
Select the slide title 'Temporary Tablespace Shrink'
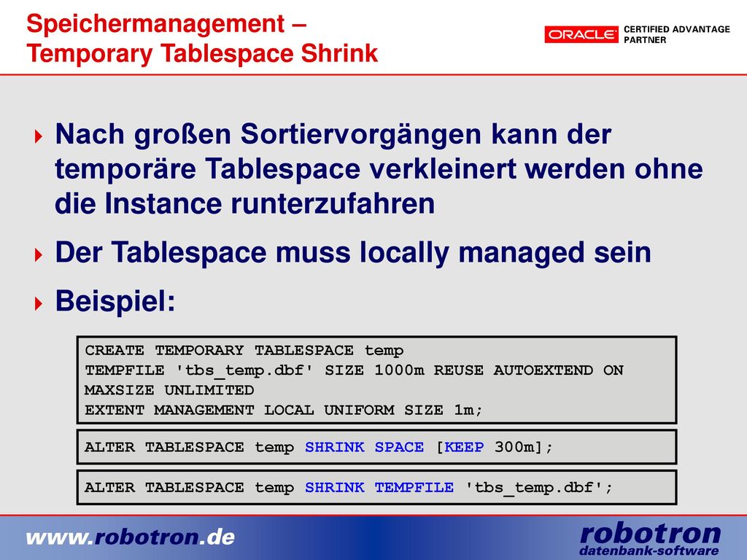point(203,54)
